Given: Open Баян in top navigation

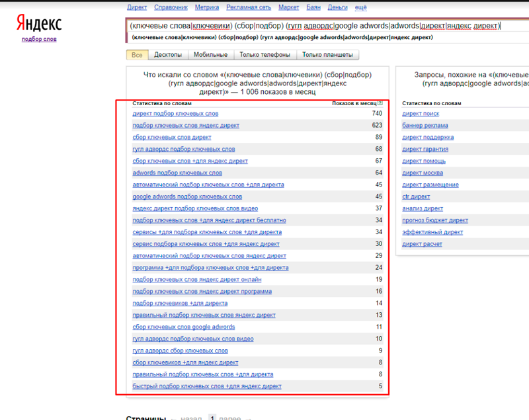Looking at the screenshot, I should (x=313, y=7).
